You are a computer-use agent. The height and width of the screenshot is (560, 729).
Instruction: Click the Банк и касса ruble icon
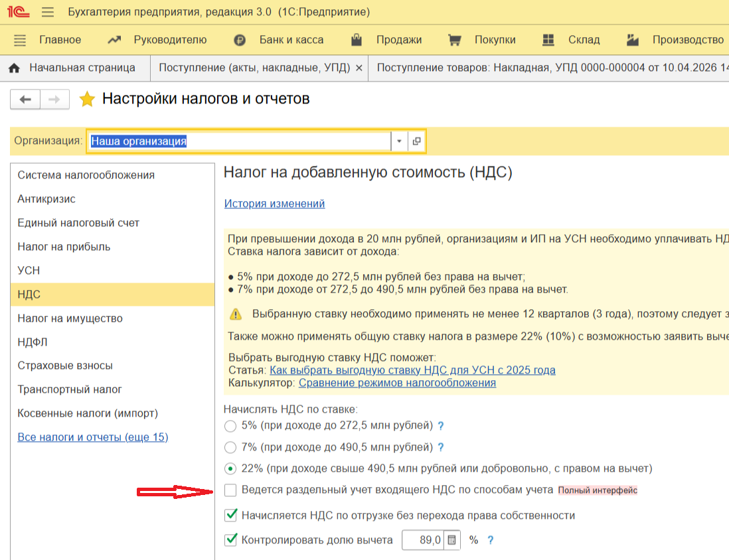click(x=240, y=40)
